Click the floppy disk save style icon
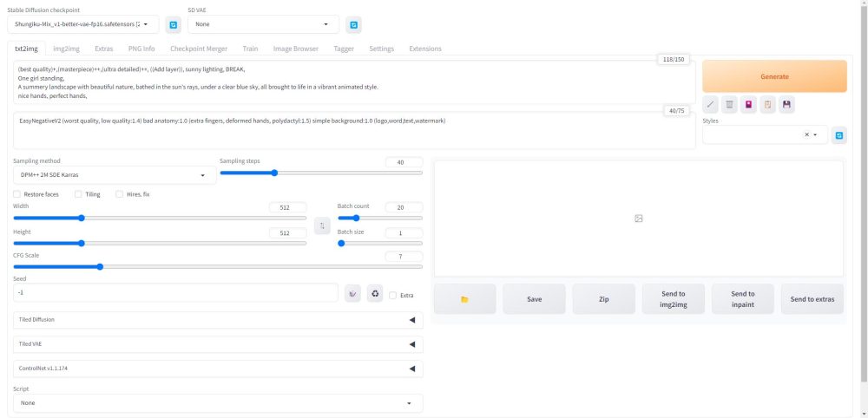The image size is (868, 418). 786,105
